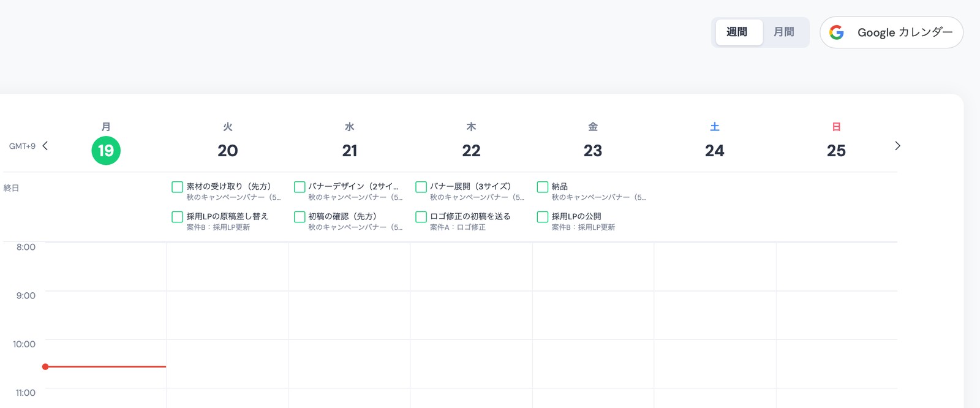Click project label 案件B：採用LP更新 on Friday
Image resolution: width=980 pixels, height=408 pixels.
(583, 227)
